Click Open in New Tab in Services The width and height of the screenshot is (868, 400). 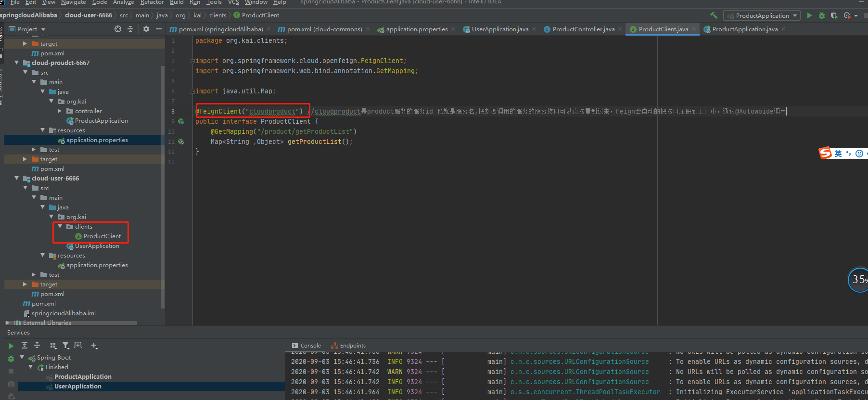78,345
